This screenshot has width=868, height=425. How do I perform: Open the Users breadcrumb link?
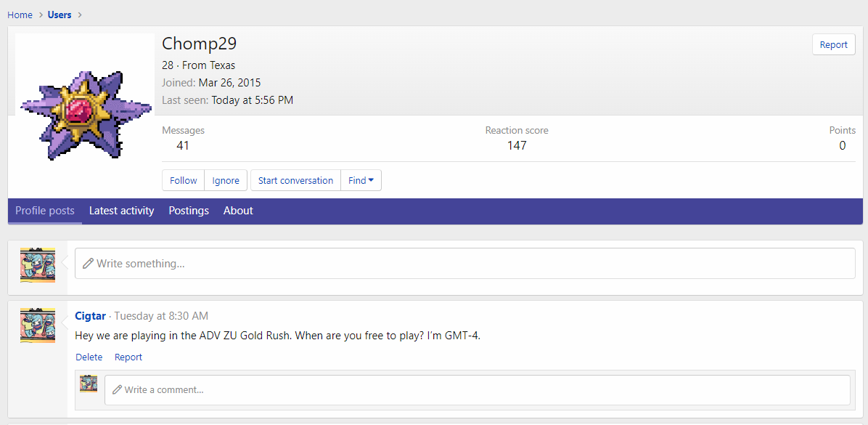[x=60, y=15]
